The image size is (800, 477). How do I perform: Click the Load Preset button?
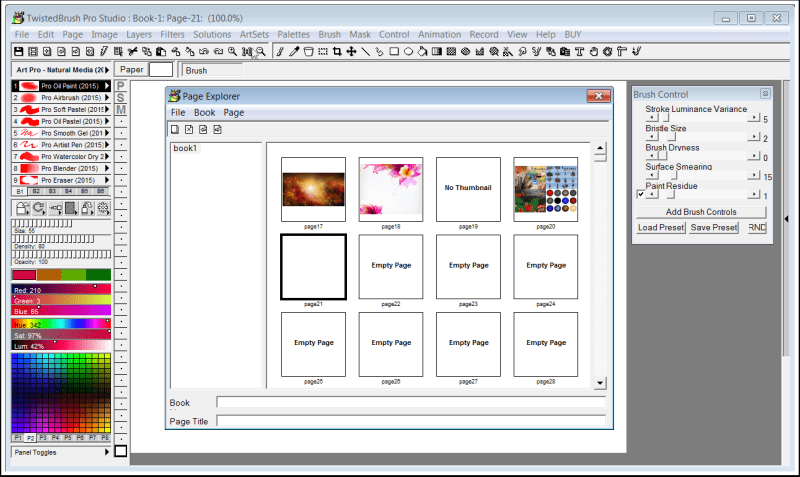(x=661, y=228)
